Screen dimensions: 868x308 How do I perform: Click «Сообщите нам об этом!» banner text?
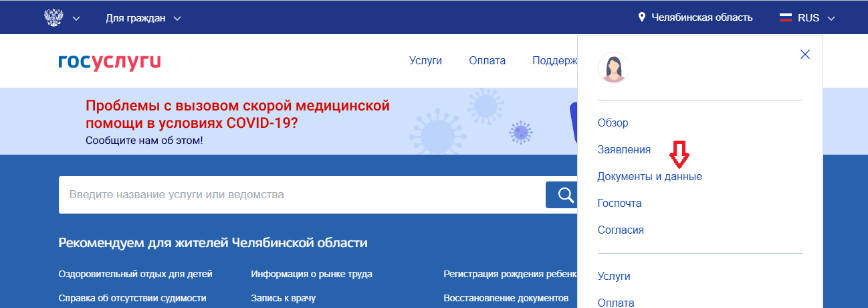click(x=144, y=141)
